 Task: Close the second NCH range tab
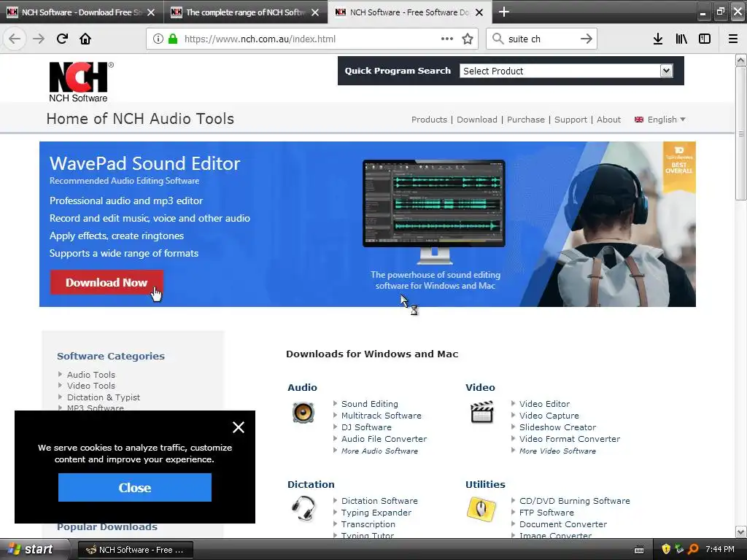pyautogui.click(x=315, y=12)
